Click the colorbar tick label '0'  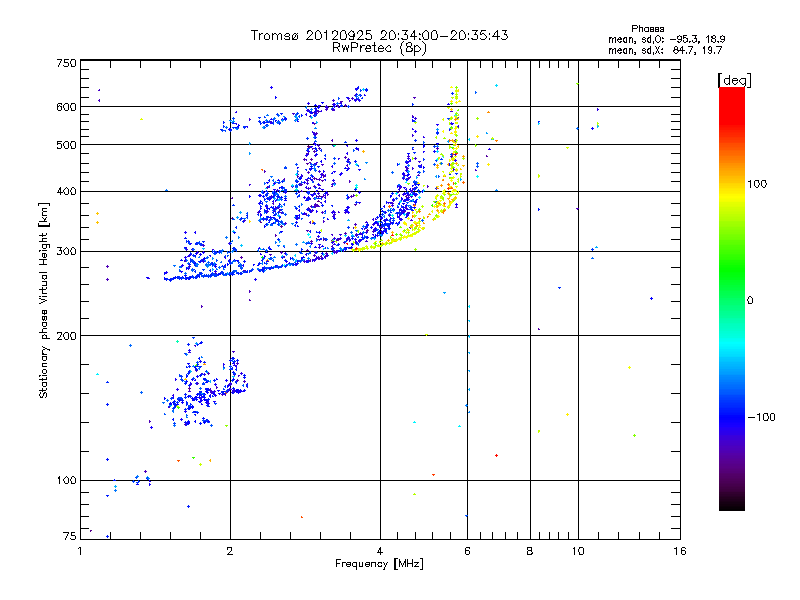(750, 301)
